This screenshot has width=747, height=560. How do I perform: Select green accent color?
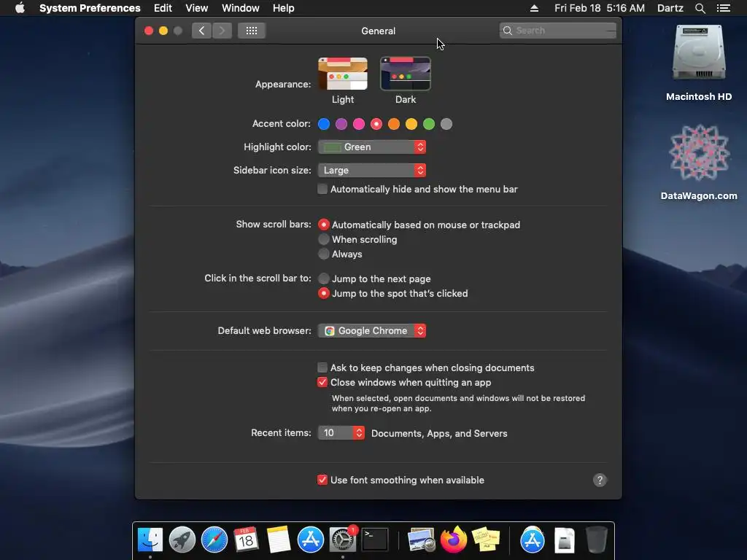pos(429,124)
